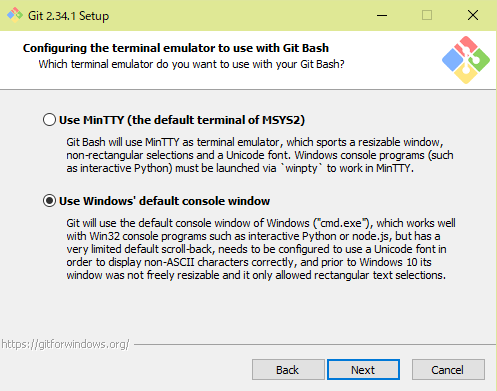Image resolution: width=497 pixels, height=391 pixels.
Task: Click the 'Use Windows' default console window' label
Action: pos(164,201)
